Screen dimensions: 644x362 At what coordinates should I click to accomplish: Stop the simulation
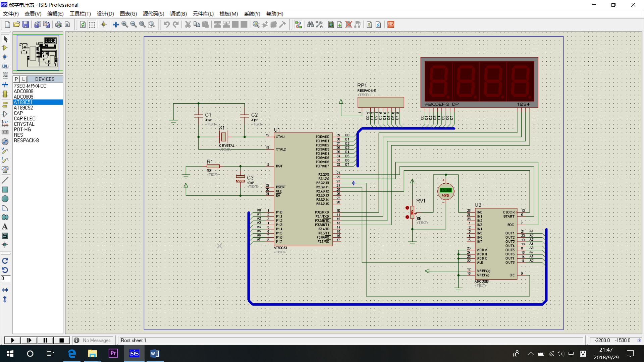click(61, 340)
